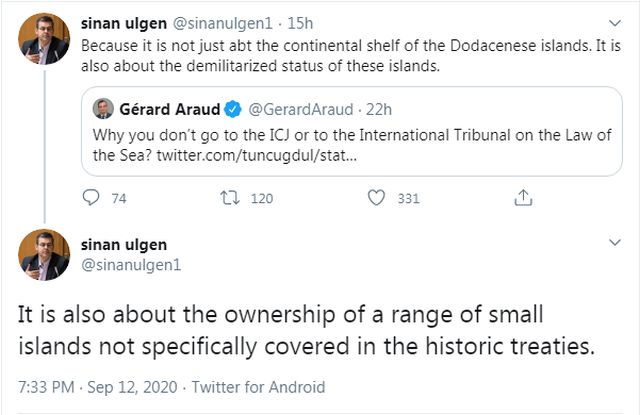This screenshot has height=415, width=640.
Task: Click Gérard Araud's small profile picture
Action: (x=102, y=108)
